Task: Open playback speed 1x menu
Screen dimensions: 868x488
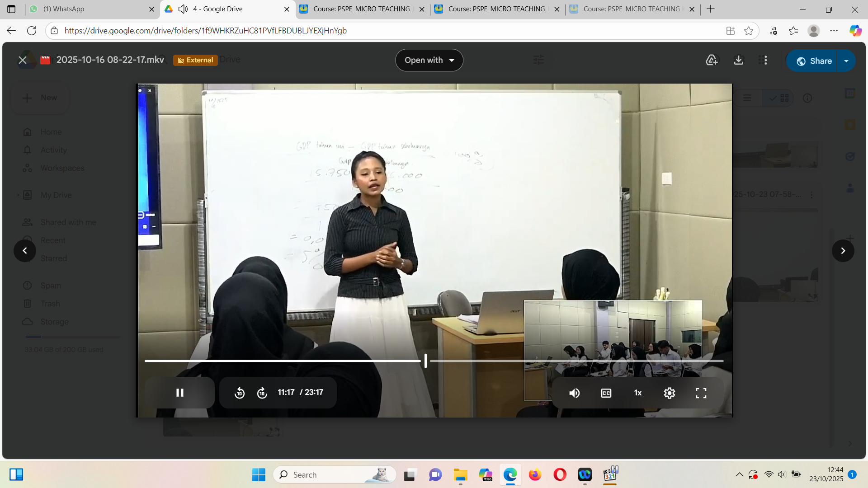Action: [637, 393]
